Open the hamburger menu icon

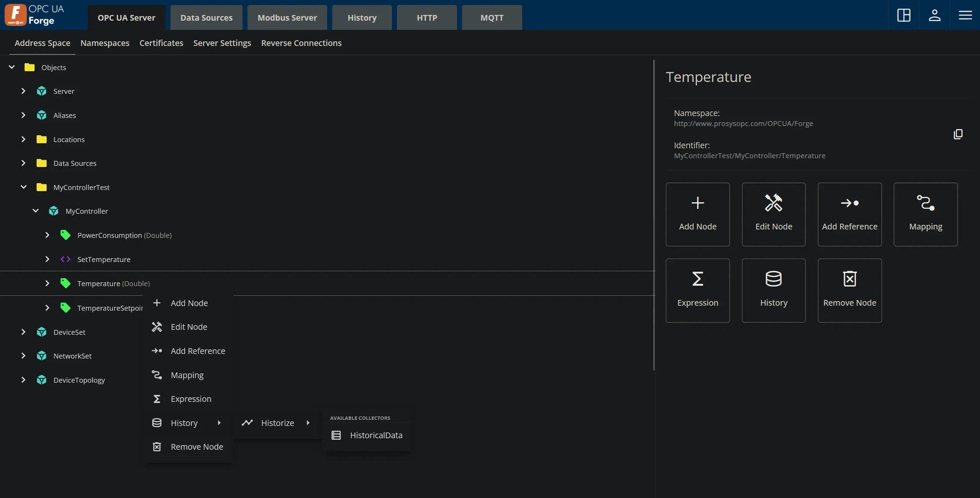(965, 15)
